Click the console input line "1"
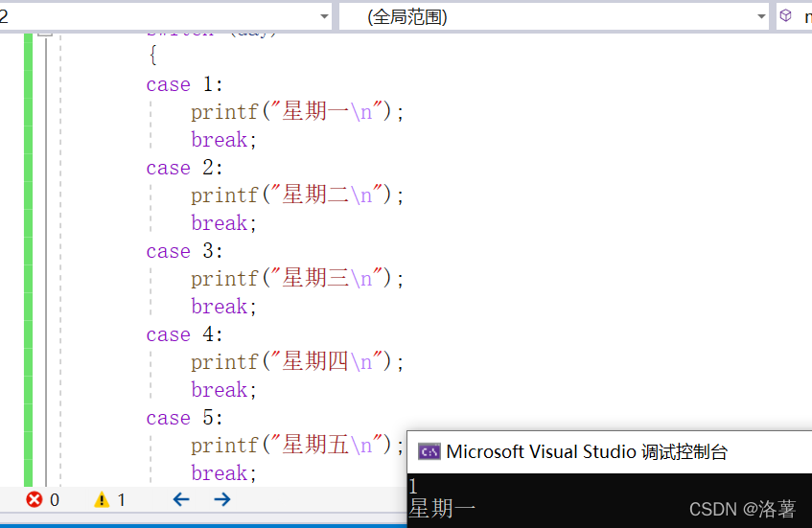 [413, 486]
